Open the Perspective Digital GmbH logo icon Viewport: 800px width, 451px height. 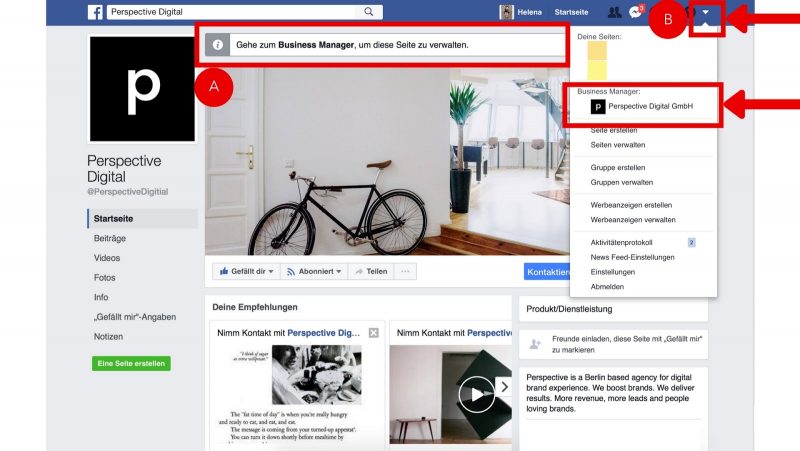point(597,107)
